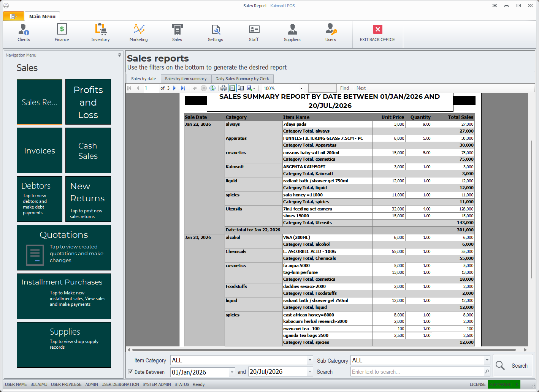539x392 pixels.
Task: Open the zoom level 100% dropdown
Action: (301, 88)
